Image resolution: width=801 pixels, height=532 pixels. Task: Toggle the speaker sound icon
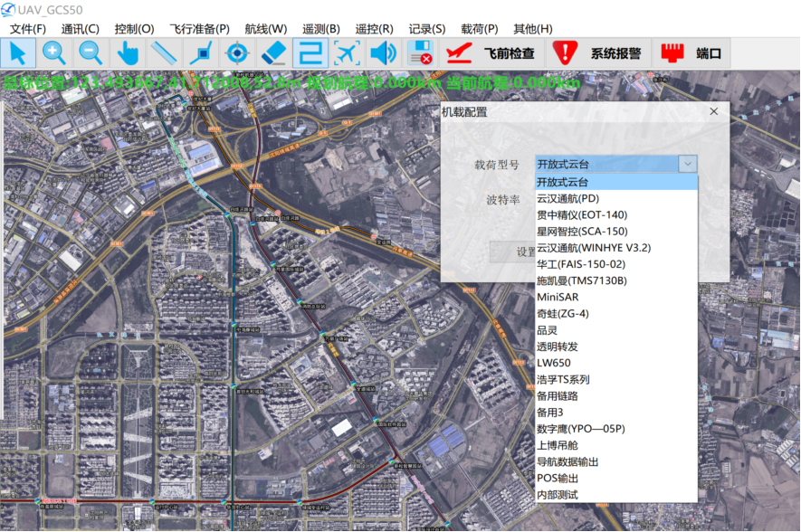click(383, 53)
